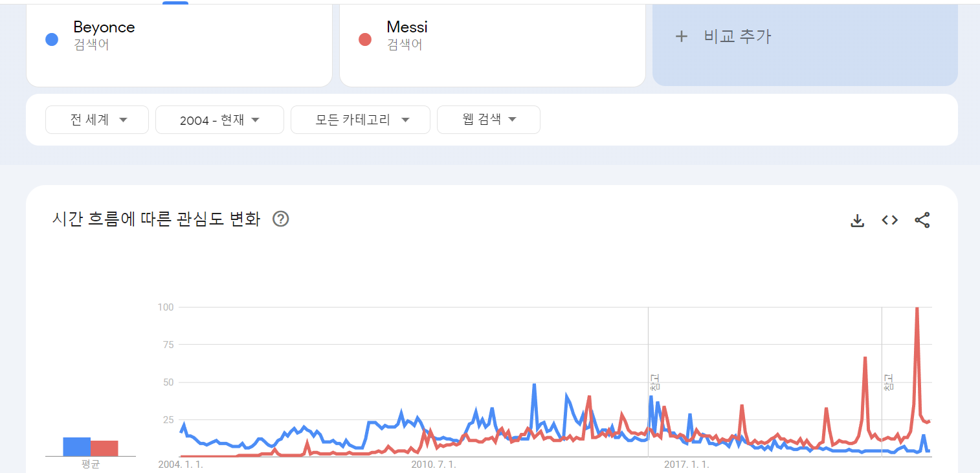Click the blue Beyonce color dot
The height and width of the screenshot is (473, 980).
point(52,39)
